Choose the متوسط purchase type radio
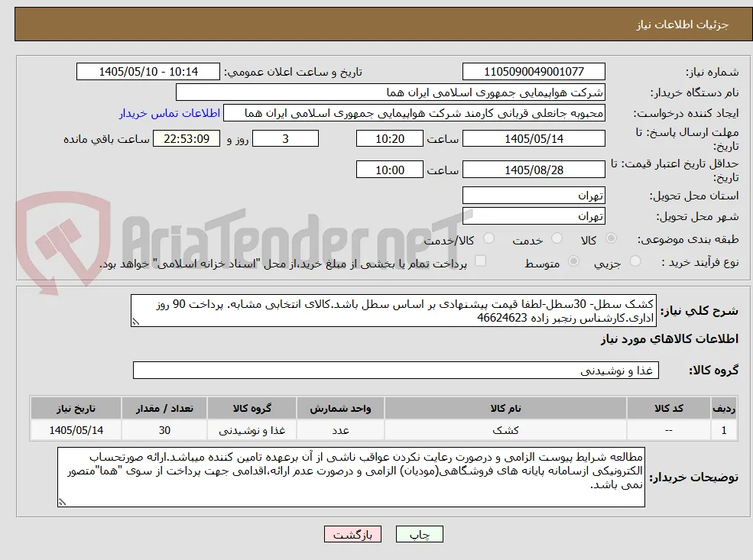 coord(573,261)
